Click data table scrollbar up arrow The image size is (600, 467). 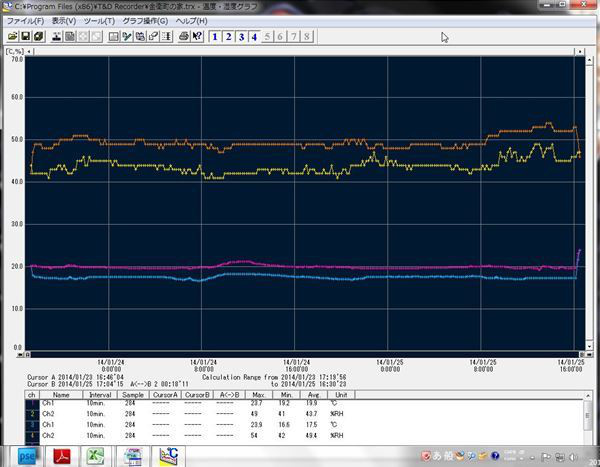tap(589, 395)
